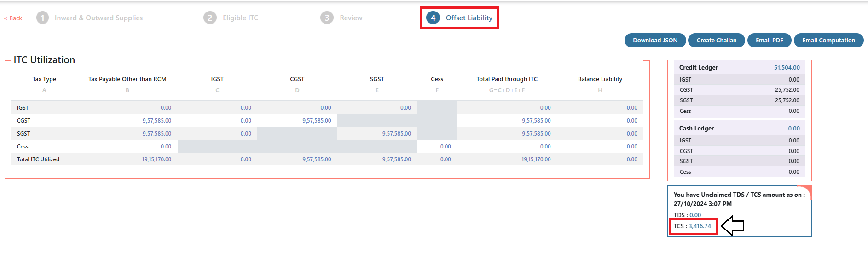This screenshot has width=868, height=254.
Task: Switch to Eligible ITC step
Action: [x=240, y=18]
